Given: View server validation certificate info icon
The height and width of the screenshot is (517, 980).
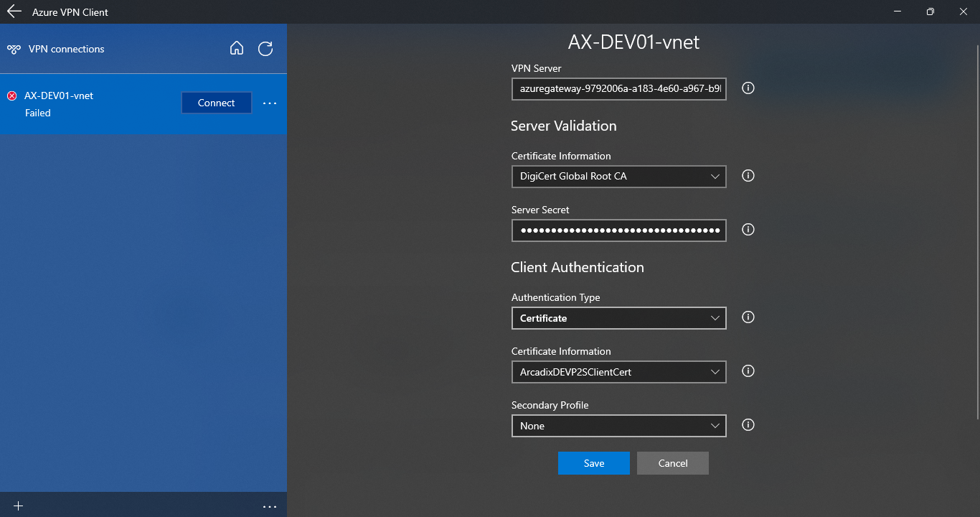Looking at the screenshot, I should tap(748, 176).
